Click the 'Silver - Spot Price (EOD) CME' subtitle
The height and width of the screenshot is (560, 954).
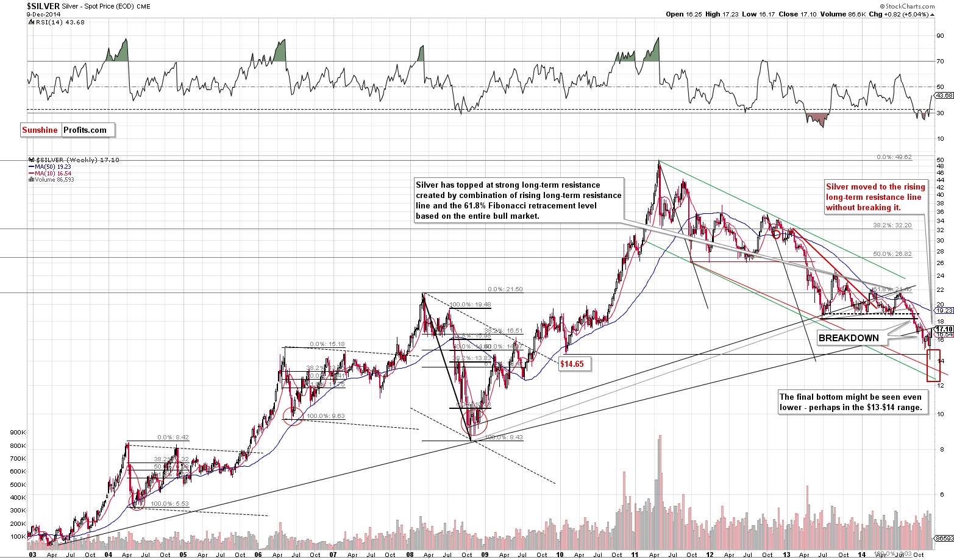pyautogui.click(x=106, y=7)
